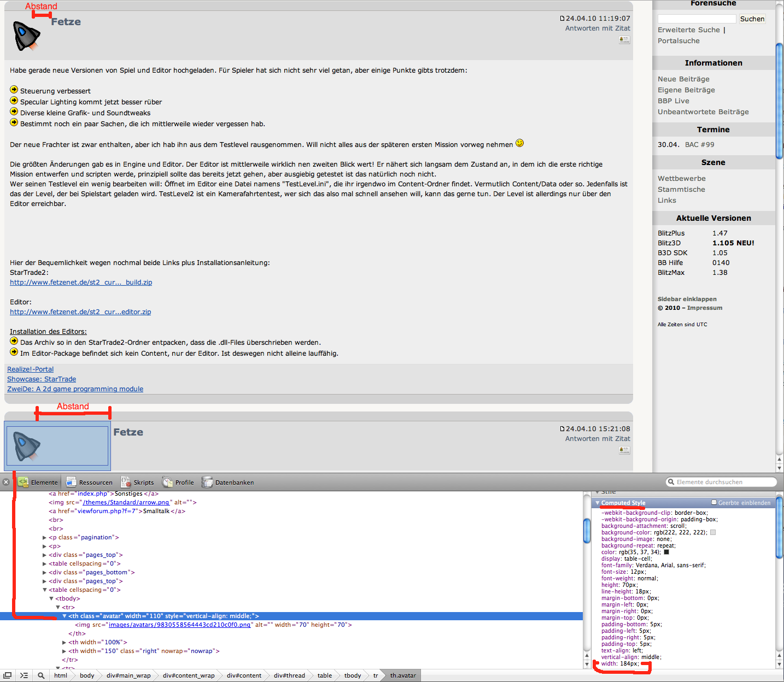Toggle the console drawer icon
This screenshot has height=682, width=784.
24,675
